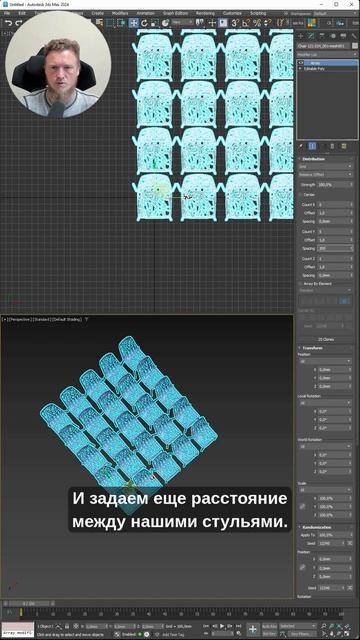Viewport: 360px width, 640px height.
Task: Toggle Scale uniform lock icon
Action: coord(302,507)
